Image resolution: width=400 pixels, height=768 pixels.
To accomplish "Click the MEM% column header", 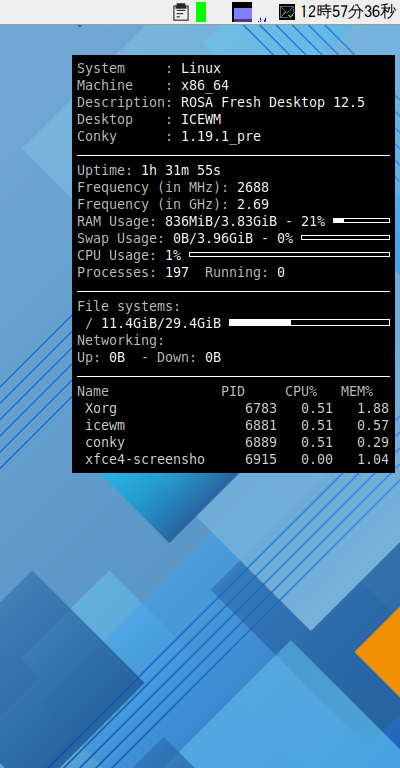I will click(357, 391).
